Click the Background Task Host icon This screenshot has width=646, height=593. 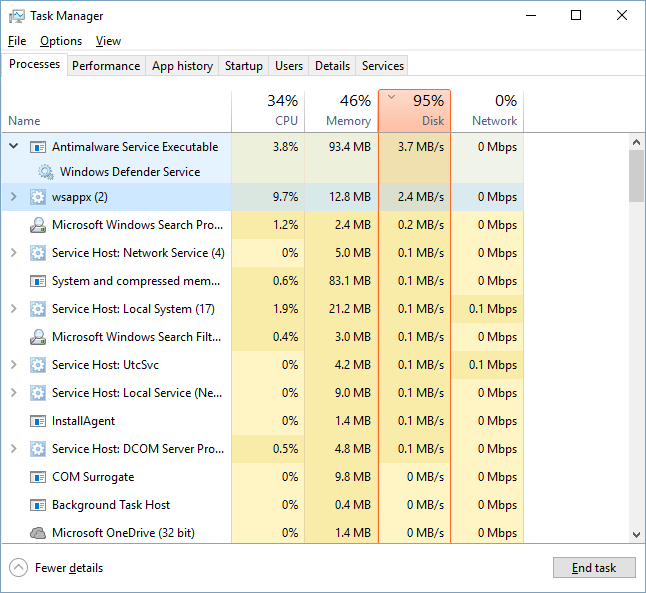click(x=38, y=505)
